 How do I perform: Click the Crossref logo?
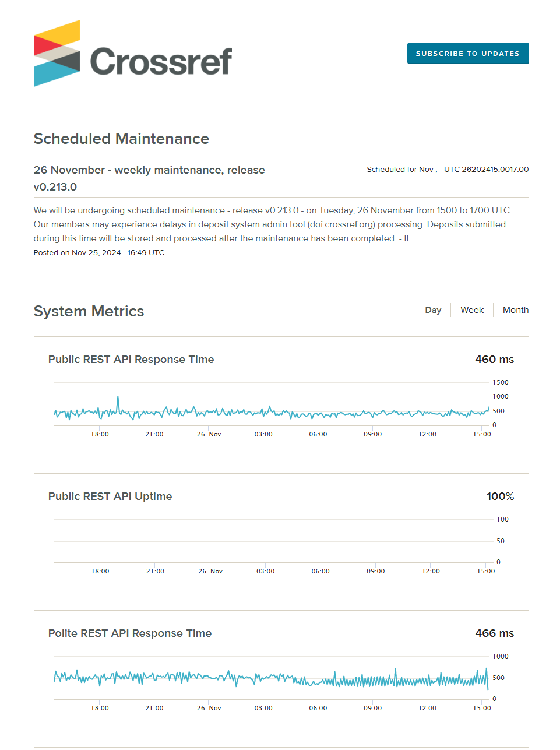click(132, 54)
